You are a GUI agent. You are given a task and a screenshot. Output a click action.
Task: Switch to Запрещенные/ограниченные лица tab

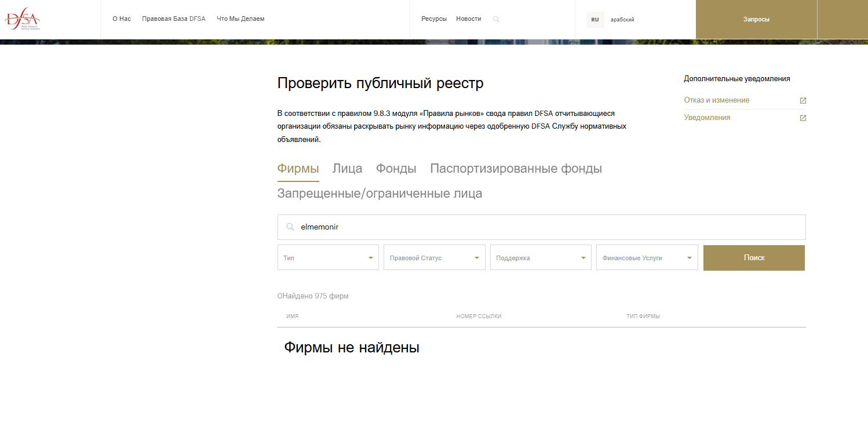tap(380, 194)
